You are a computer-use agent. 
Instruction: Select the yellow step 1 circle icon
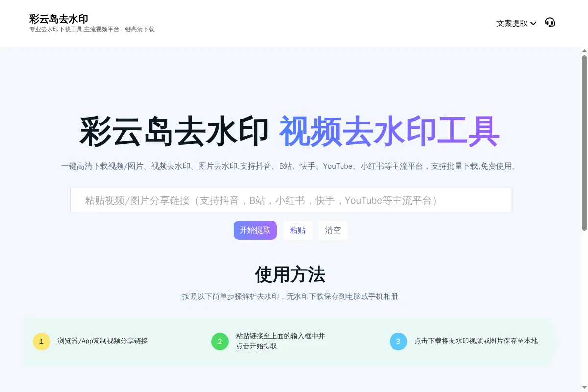point(42,342)
